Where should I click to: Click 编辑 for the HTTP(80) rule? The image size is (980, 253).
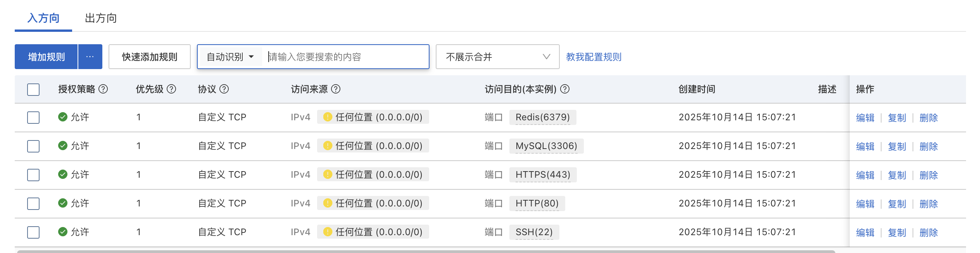[x=865, y=204]
